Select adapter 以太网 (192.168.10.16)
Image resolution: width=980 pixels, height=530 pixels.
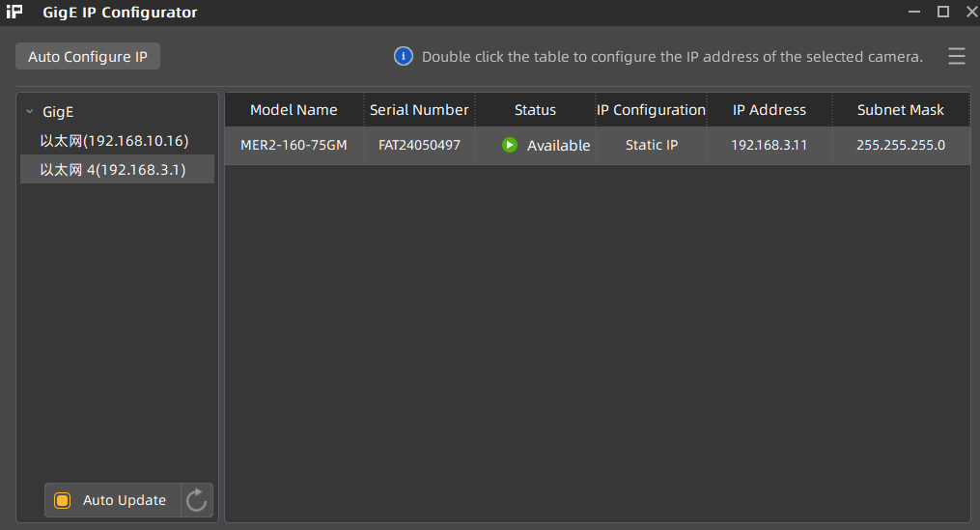pyautogui.click(x=114, y=141)
